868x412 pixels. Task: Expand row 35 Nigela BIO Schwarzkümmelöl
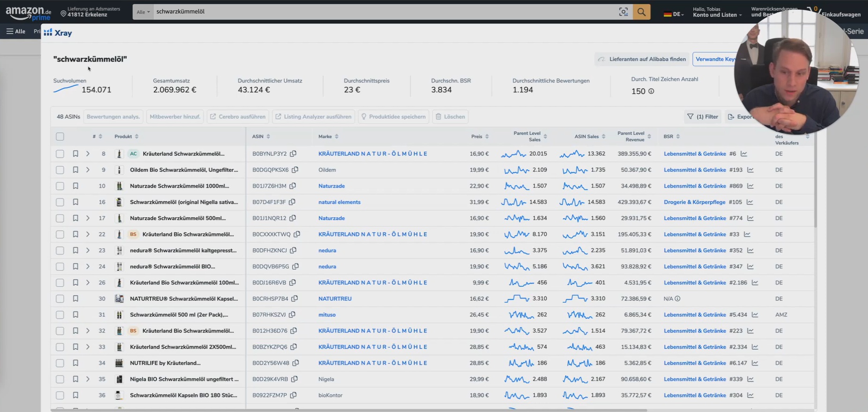[x=88, y=379]
